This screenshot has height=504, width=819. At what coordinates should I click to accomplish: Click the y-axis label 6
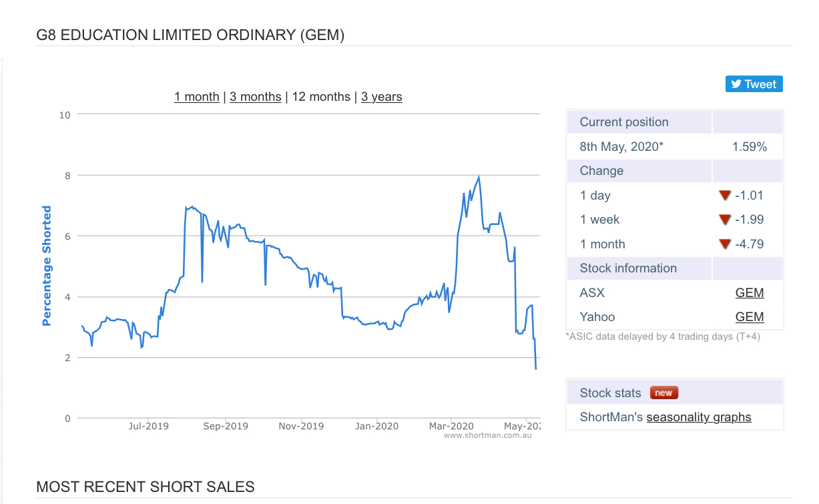pos(67,236)
